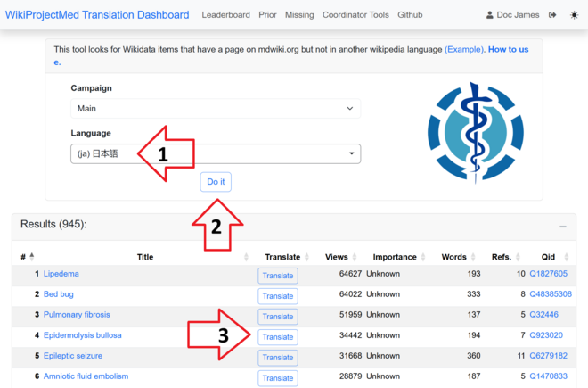Open the Bed bug article link
The width and height of the screenshot is (588, 388).
59,294
